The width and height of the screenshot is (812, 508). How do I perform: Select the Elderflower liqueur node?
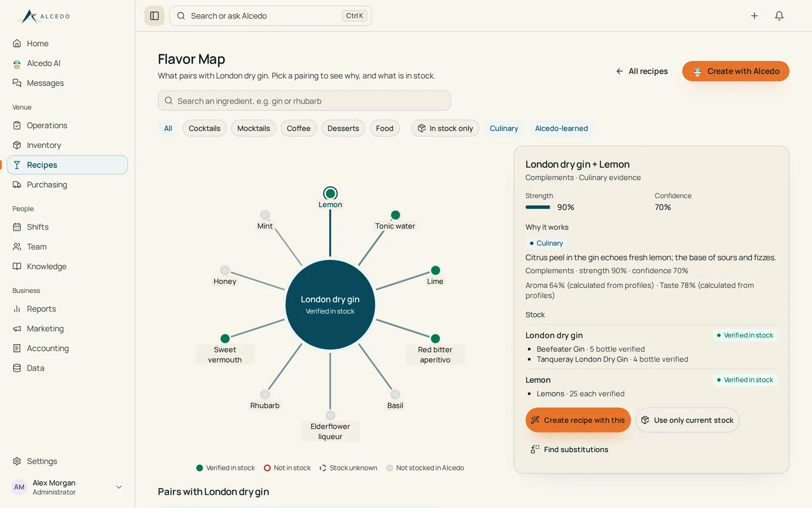(x=330, y=416)
